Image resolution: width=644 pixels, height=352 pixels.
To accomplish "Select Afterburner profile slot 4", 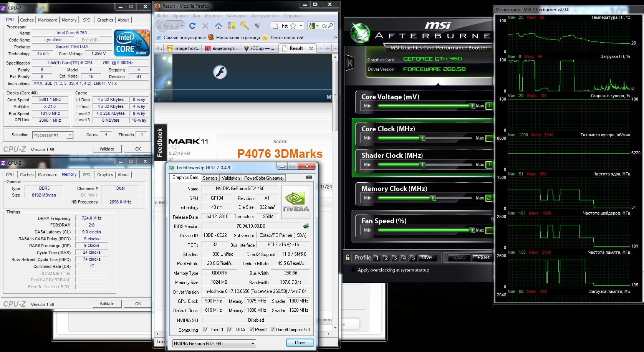I will pyautogui.click(x=404, y=258).
